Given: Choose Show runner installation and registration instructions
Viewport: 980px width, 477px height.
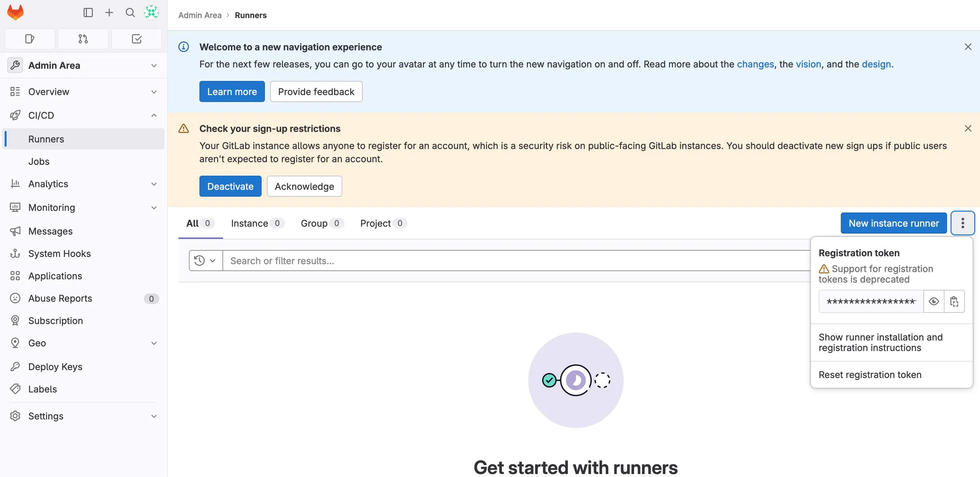Looking at the screenshot, I should pos(891,342).
